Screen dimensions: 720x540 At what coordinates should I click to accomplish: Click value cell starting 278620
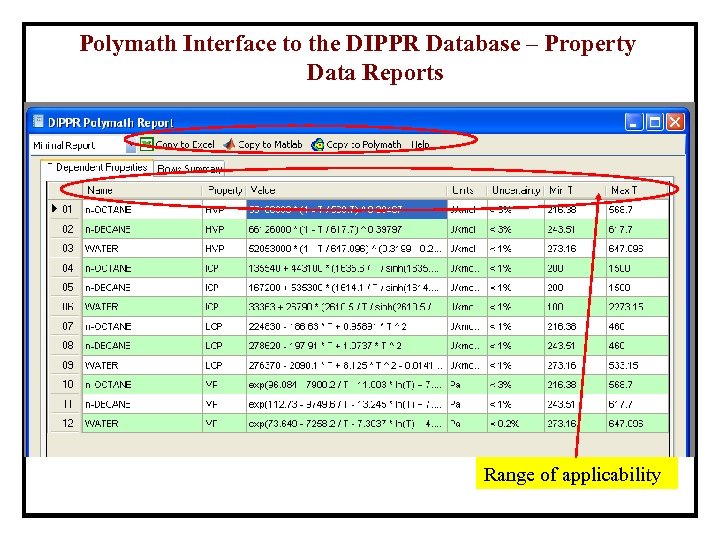tap(347, 345)
